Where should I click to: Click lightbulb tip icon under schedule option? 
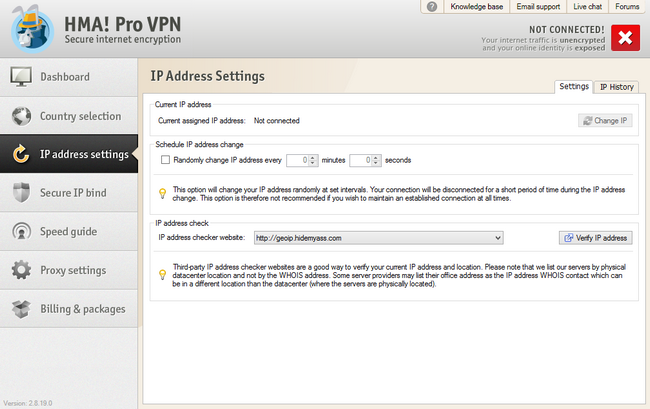pos(162,194)
